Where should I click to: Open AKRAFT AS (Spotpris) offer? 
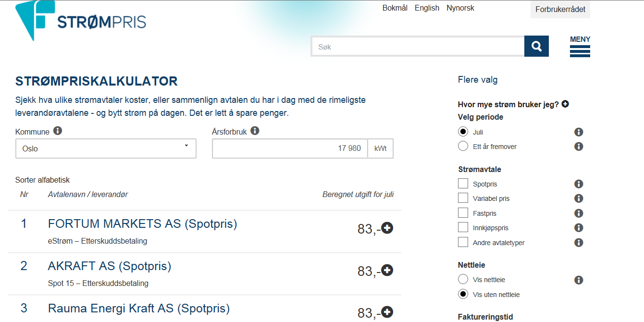110,266
